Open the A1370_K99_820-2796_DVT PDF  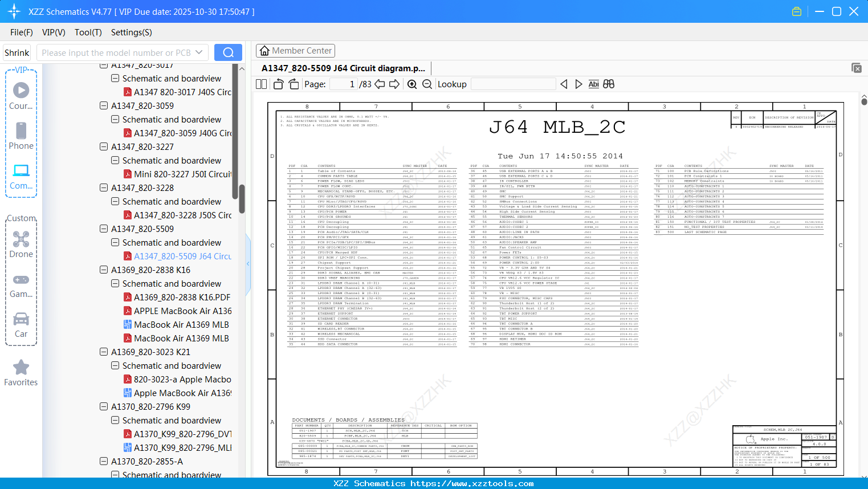point(178,434)
